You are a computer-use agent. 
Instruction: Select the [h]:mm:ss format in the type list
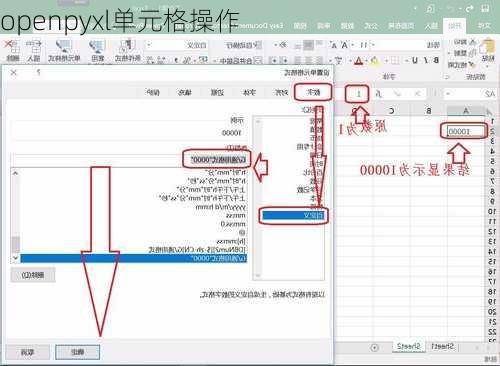tap(231, 241)
